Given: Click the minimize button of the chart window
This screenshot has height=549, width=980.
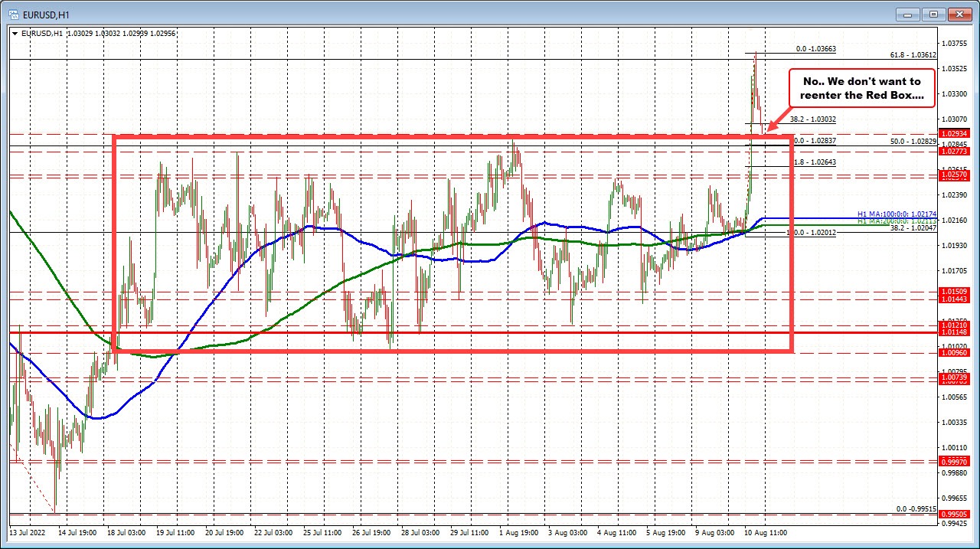Looking at the screenshot, I should tap(906, 13).
